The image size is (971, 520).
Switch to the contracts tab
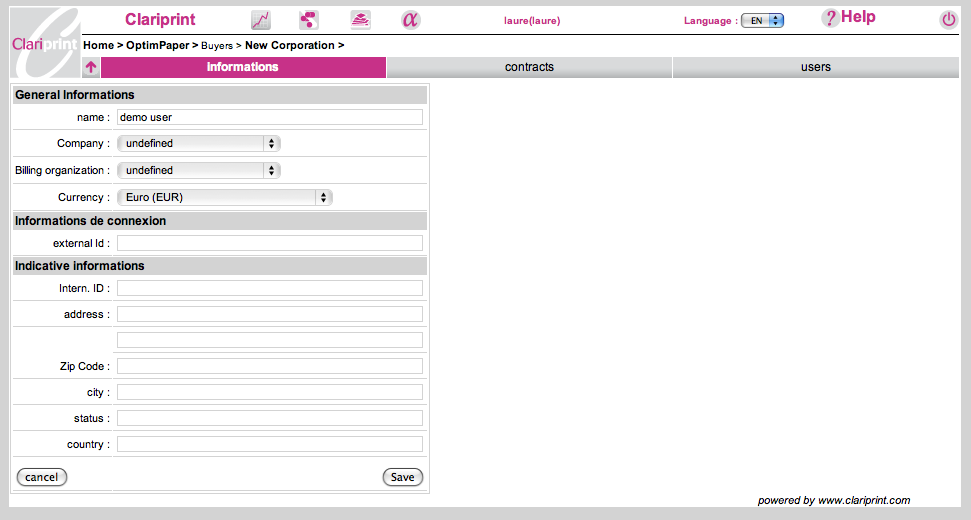[x=529, y=68]
